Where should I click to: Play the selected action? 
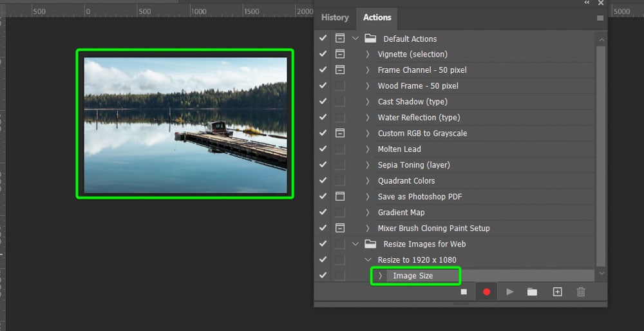509,292
